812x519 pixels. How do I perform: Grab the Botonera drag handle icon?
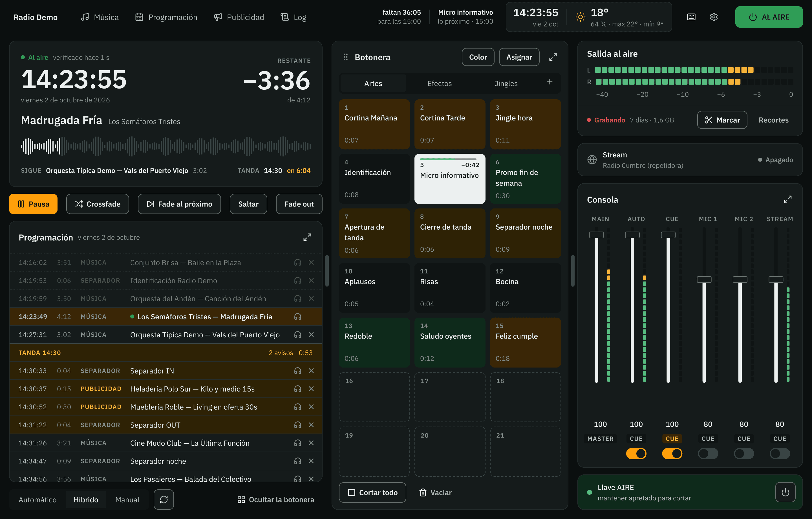point(345,57)
